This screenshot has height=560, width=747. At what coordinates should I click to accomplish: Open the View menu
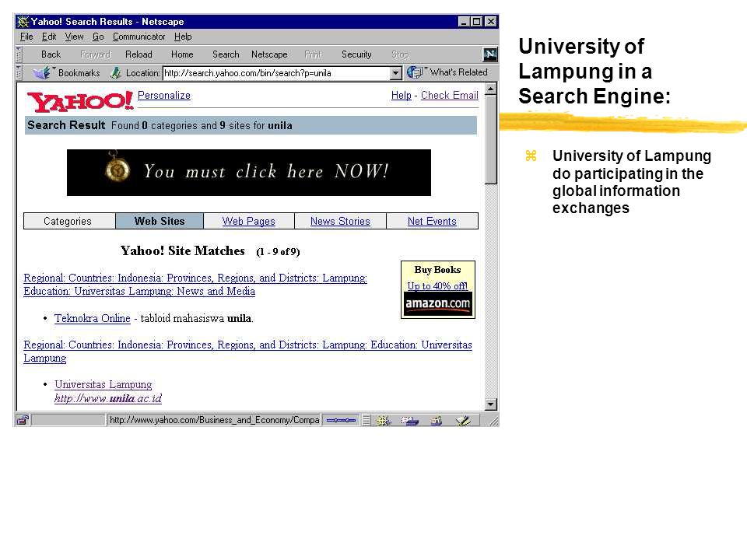[x=74, y=37]
